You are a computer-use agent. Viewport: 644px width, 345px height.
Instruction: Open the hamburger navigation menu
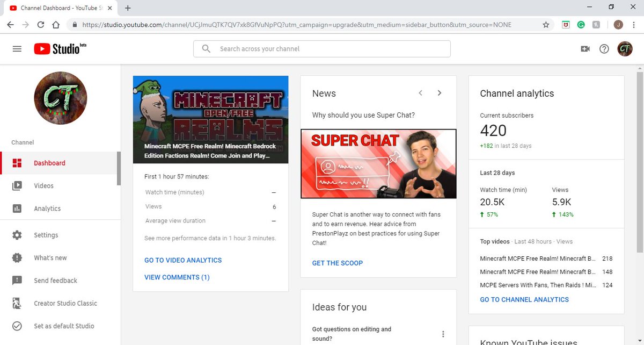click(17, 49)
